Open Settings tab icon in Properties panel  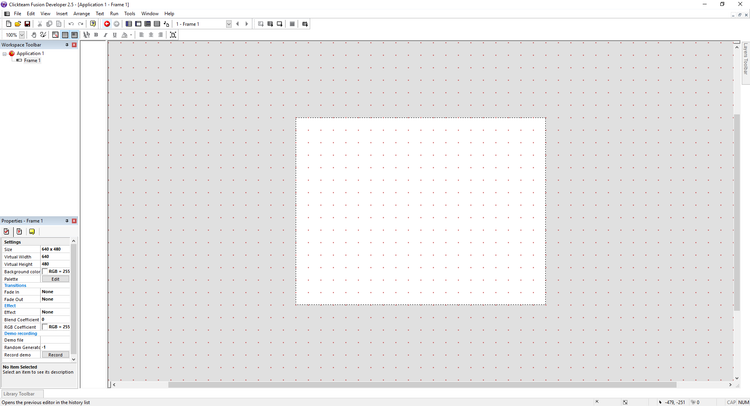click(x=6, y=231)
